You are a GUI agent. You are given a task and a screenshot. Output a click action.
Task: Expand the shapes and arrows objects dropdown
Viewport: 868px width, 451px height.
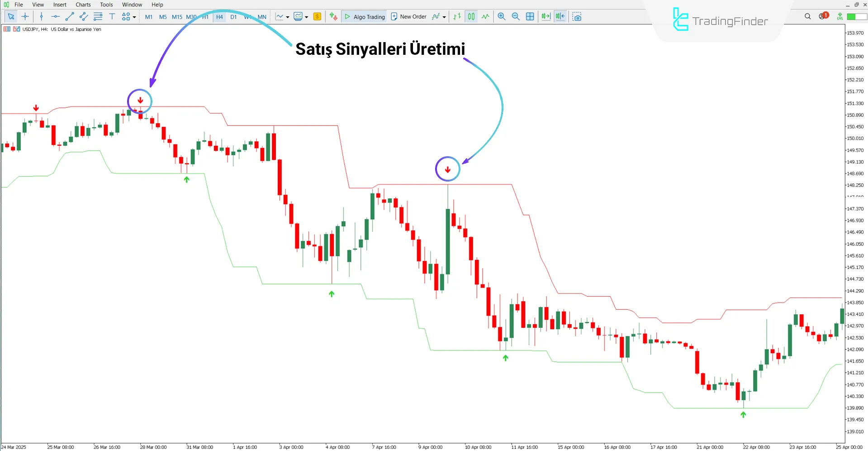(x=134, y=16)
